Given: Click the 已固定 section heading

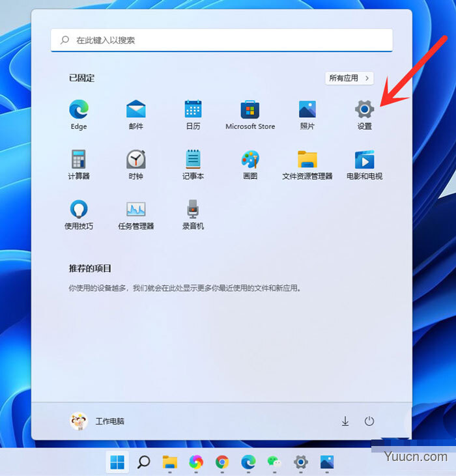Looking at the screenshot, I should (x=81, y=78).
